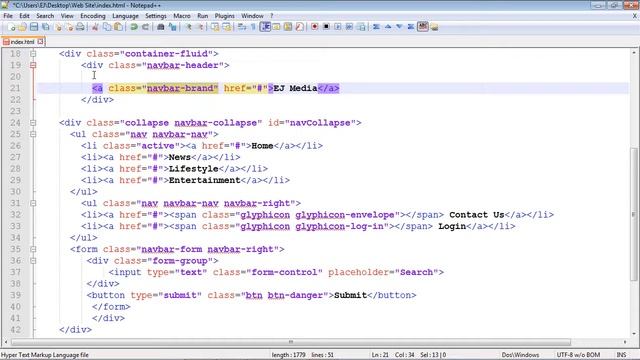Open the Search menu
640x360 pixels.
click(45, 16)
